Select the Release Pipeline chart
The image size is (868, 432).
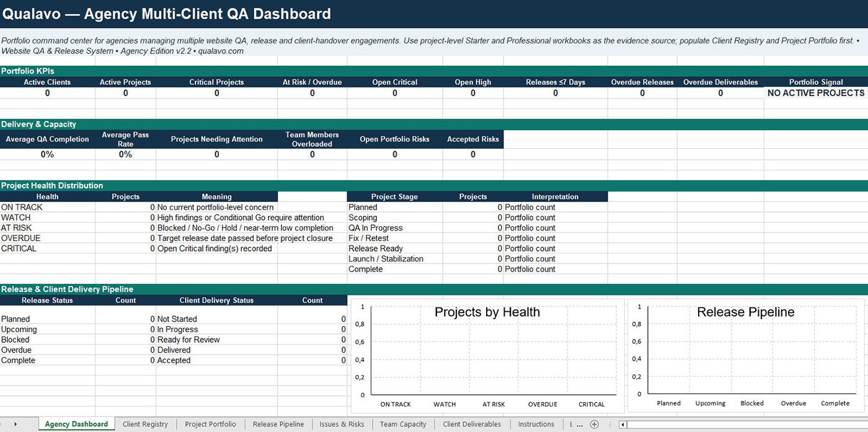(x=746, y=355)
